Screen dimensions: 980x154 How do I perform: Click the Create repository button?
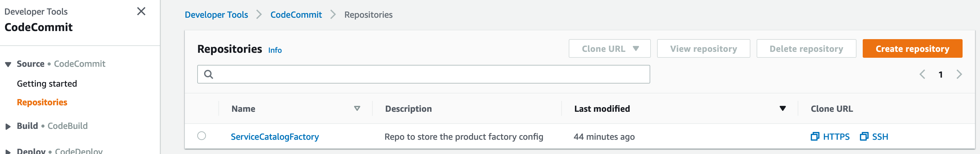[912, 48]
